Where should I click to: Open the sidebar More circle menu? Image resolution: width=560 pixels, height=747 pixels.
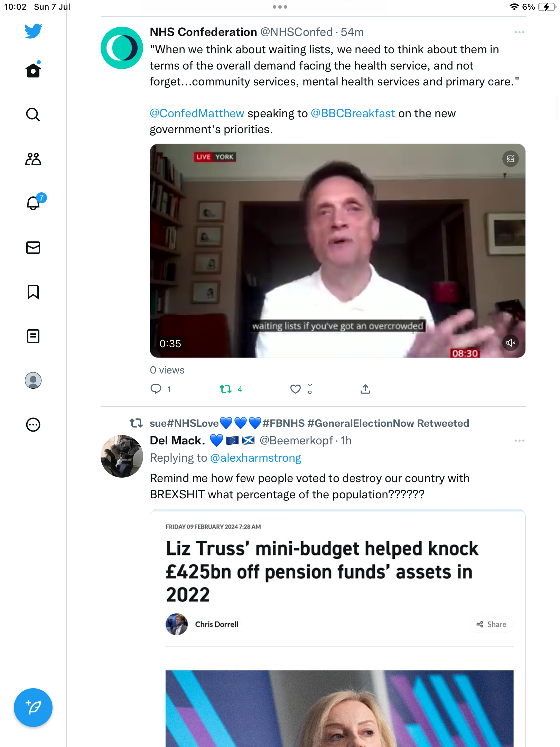[x=33, y=425]
